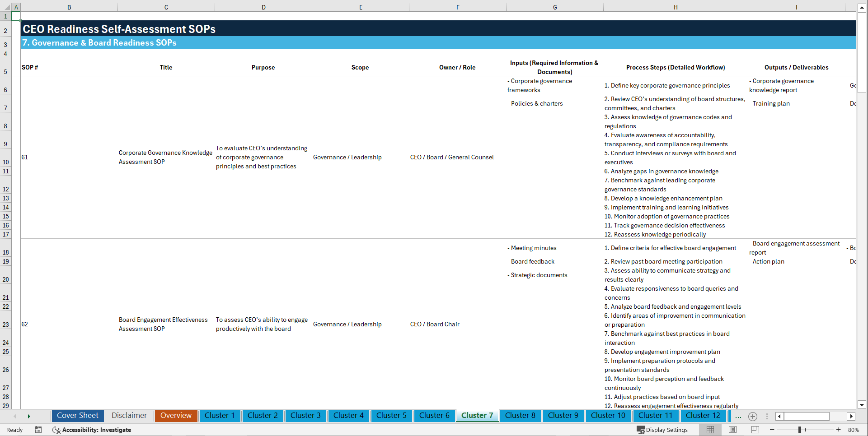
Task: Go to the Disclaimer sheet
Action: tap(129, 416)
